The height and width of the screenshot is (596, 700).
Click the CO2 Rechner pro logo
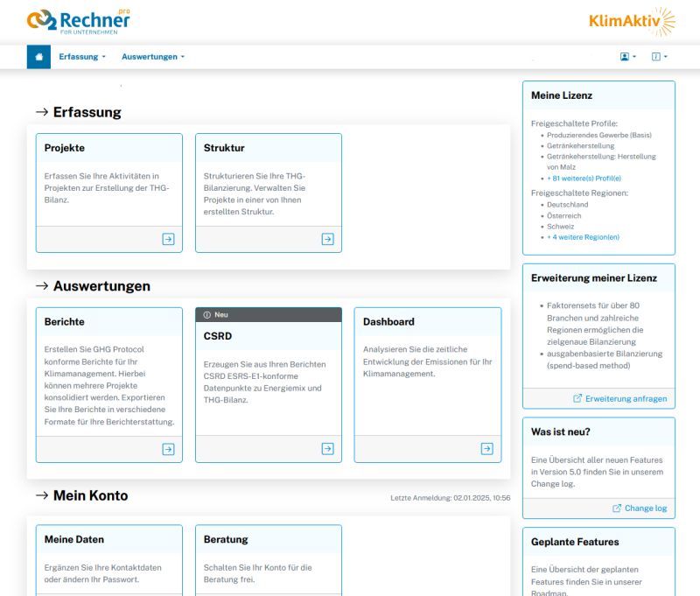coord(78,21)
